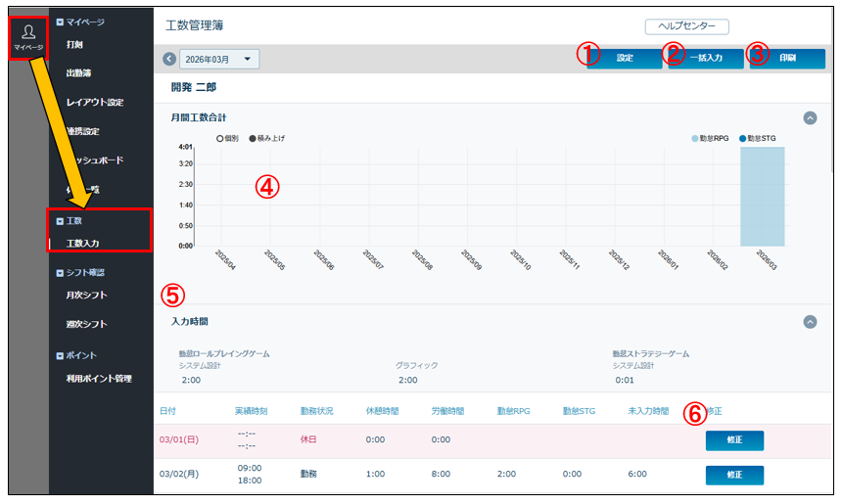Click the 03/01(日) date cell

point(179,439)
